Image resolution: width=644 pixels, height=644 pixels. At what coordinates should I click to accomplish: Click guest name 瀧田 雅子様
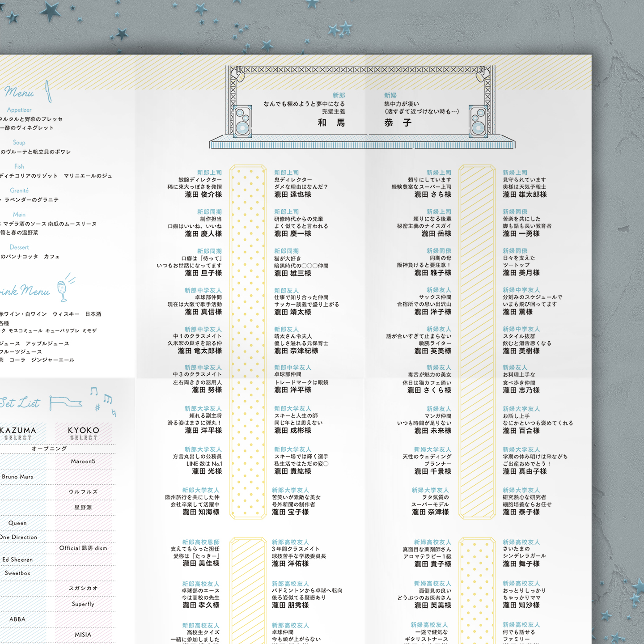pos(433,273)
